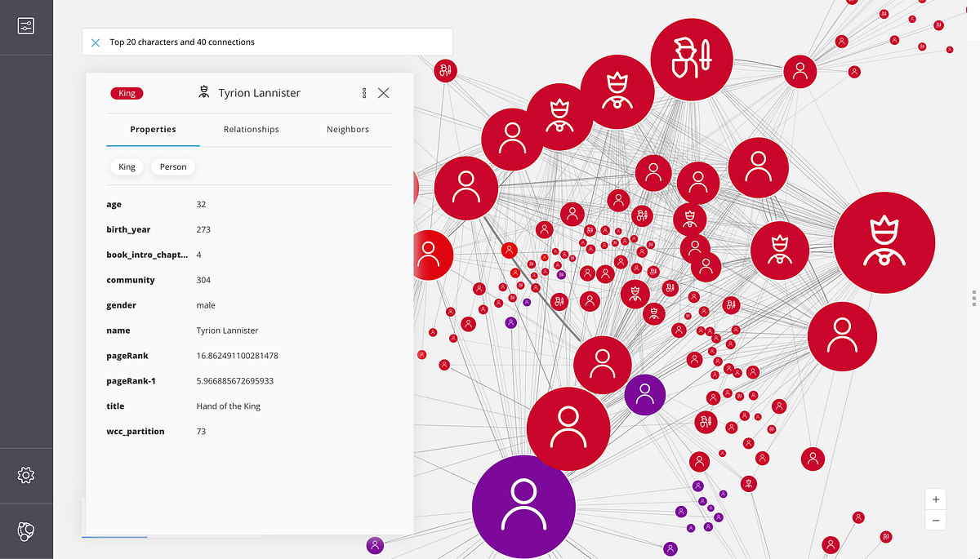Select the large purple person node at the bottom
The height and width of the screenshot is (559, 980).
pos(523,505)
